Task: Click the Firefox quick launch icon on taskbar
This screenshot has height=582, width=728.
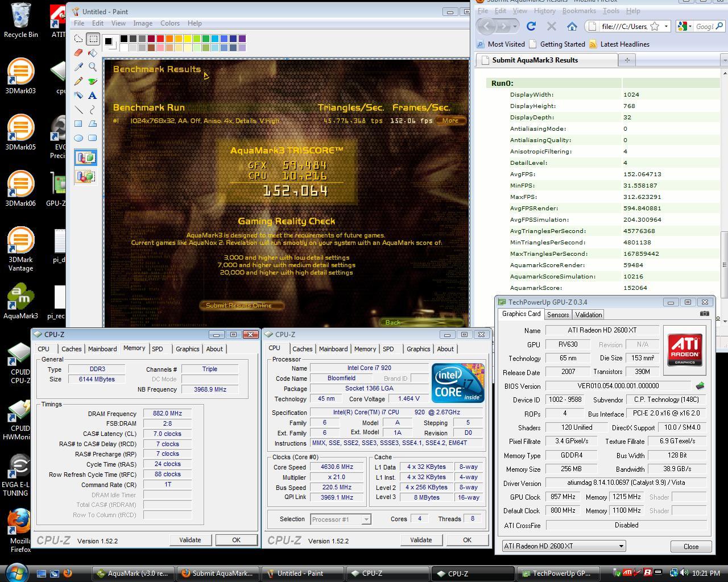Action: point(67,573)
